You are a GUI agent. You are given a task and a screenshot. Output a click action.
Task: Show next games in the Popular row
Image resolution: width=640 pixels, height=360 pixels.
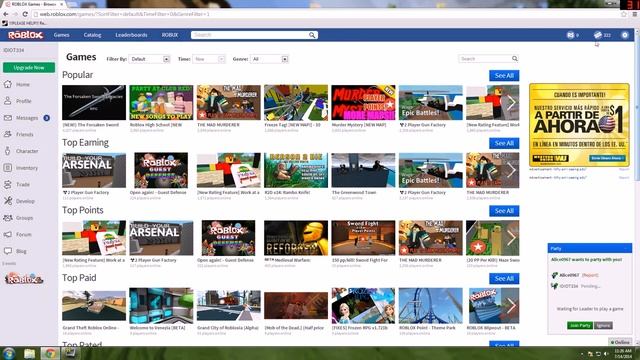click(x=511, y=102)
